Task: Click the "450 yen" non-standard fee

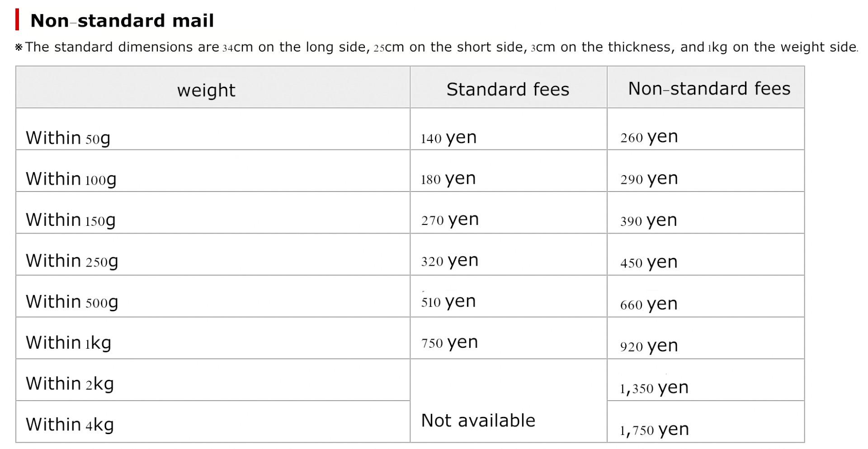Action: point(649,262)
